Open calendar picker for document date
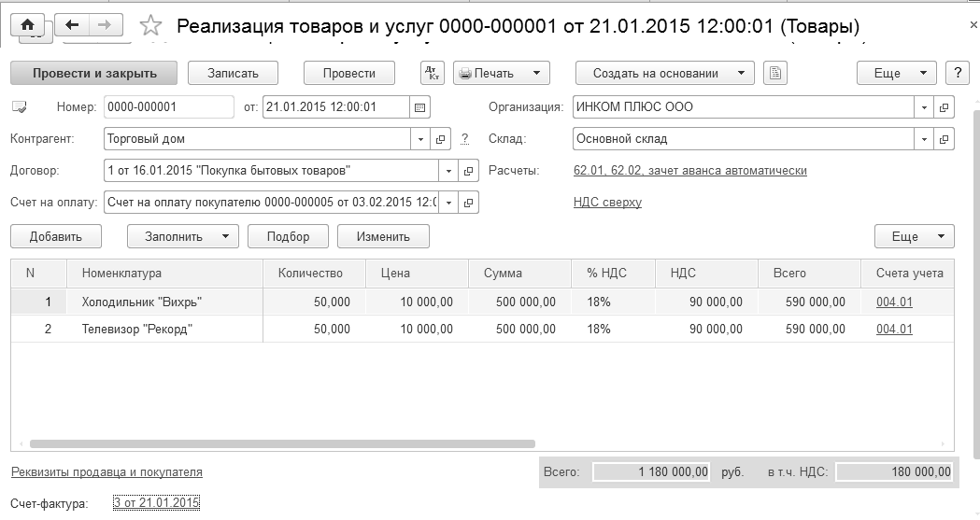 420,107
